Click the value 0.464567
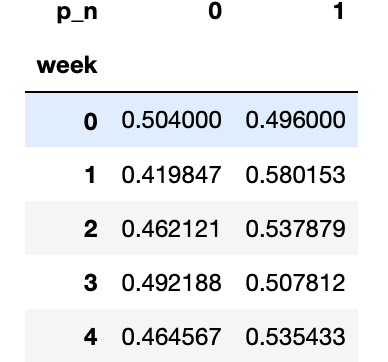388x362 pixels. click(171, 336)
